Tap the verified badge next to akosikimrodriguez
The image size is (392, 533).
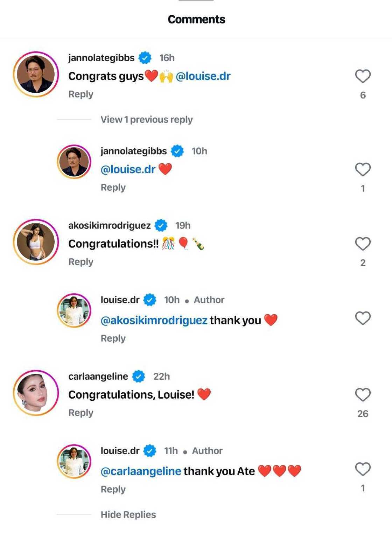pos(161,226)
